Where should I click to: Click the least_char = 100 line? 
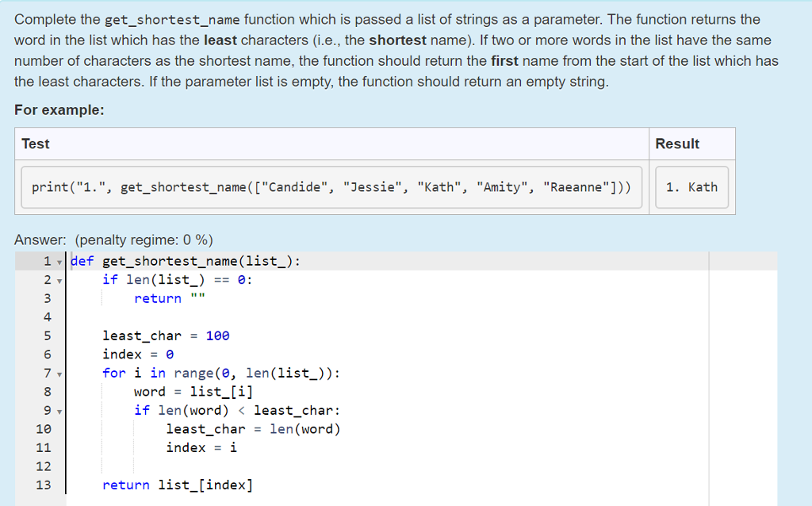(x=167, y=335)
